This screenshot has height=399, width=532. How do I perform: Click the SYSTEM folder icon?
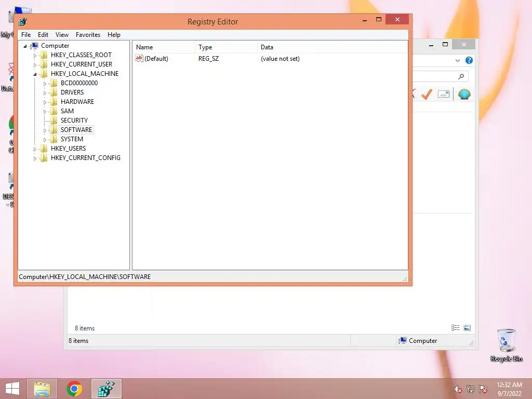tap(54, 139)
